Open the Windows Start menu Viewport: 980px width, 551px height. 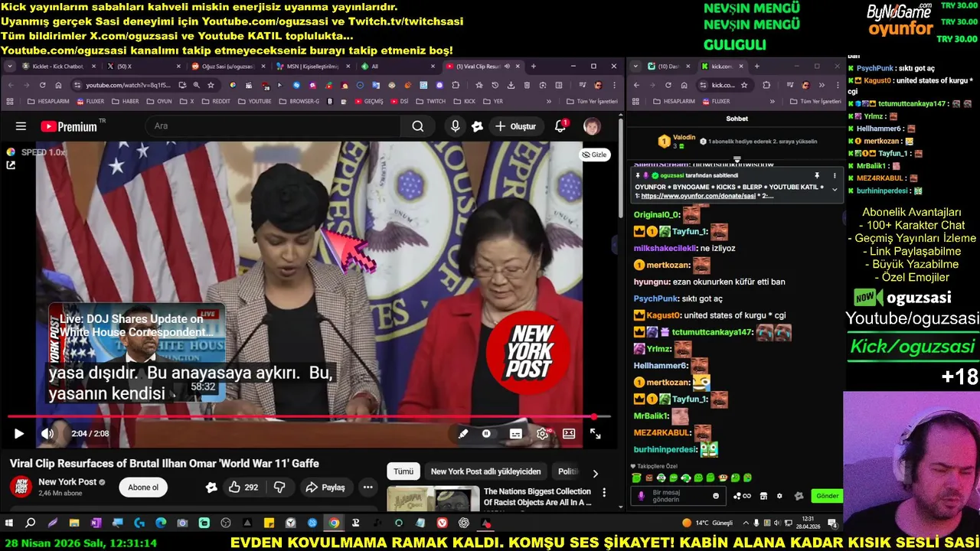(9, 523)
